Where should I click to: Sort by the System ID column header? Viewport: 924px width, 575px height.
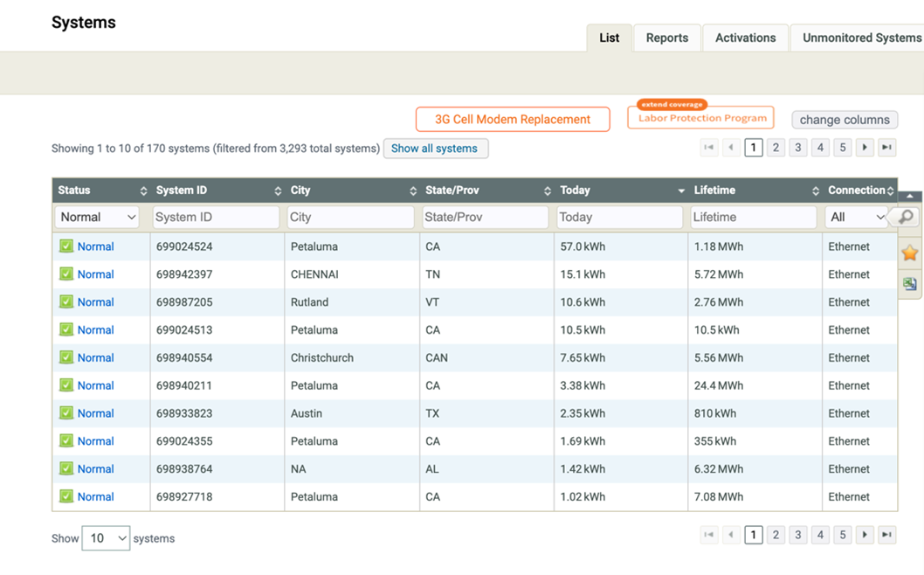(x=217, y=190)
